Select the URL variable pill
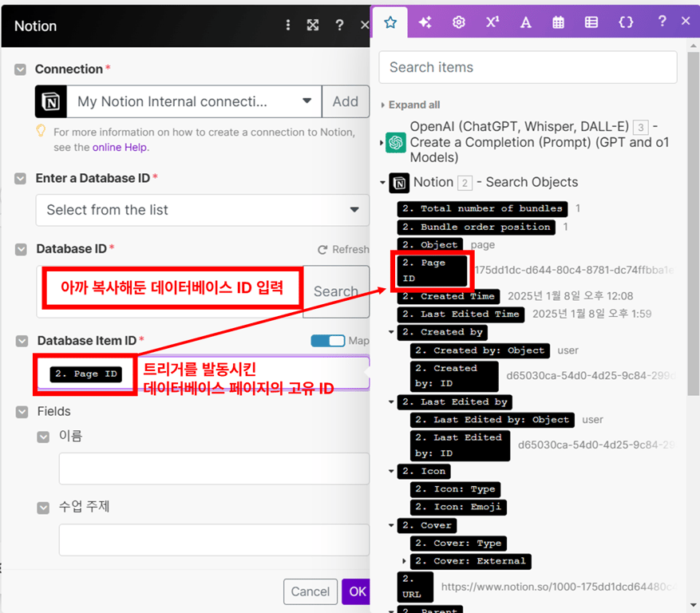The image size is (700, 613). (415, 587)
